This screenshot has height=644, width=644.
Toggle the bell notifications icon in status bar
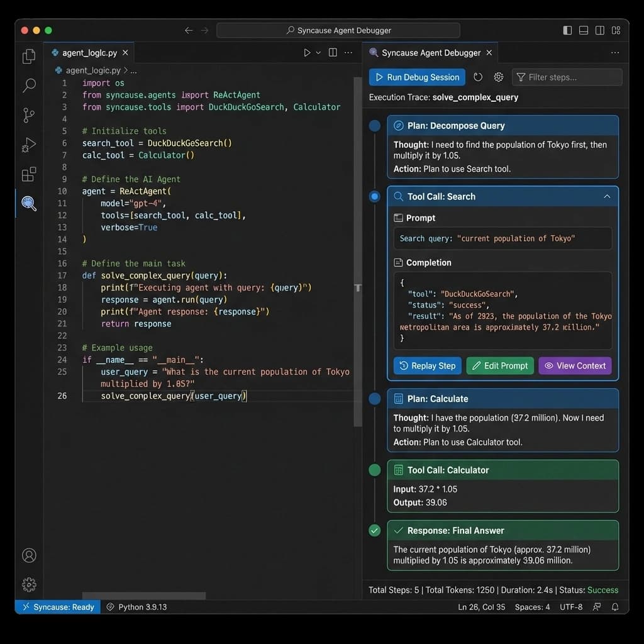pos(615,607)
